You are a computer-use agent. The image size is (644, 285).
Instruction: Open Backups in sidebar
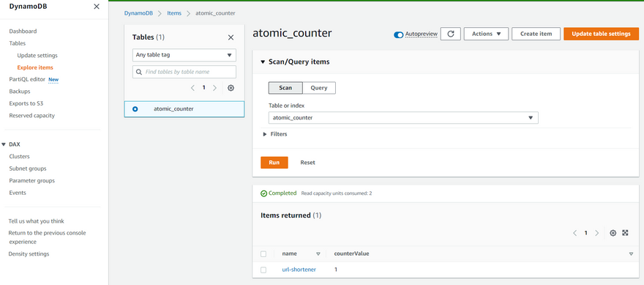pos(20,92)
